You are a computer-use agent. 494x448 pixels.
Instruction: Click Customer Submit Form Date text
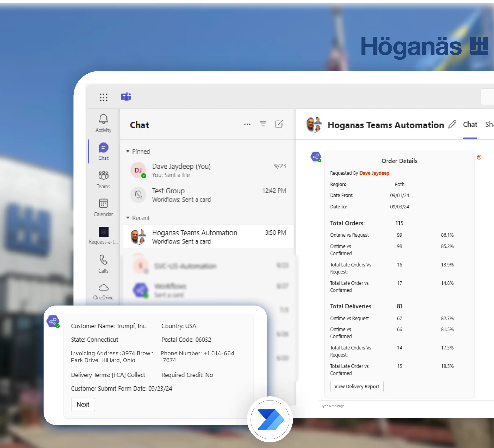point(122,389)
